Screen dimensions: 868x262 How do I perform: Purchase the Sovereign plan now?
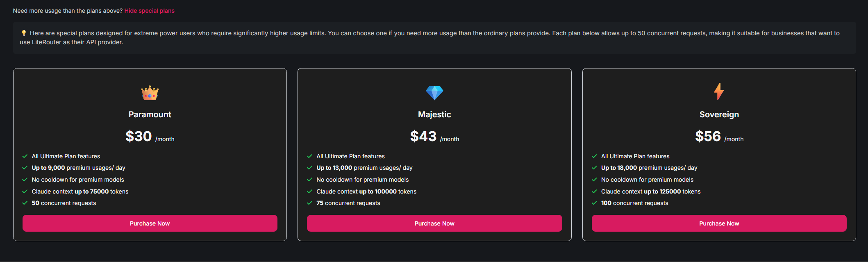pyautogui.click(x=719, y=223)
